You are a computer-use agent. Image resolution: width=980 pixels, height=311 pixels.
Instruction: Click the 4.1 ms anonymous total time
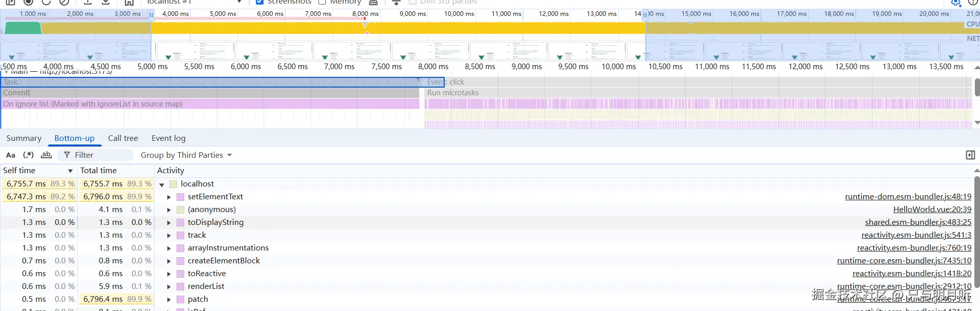(x=111, y=209)
